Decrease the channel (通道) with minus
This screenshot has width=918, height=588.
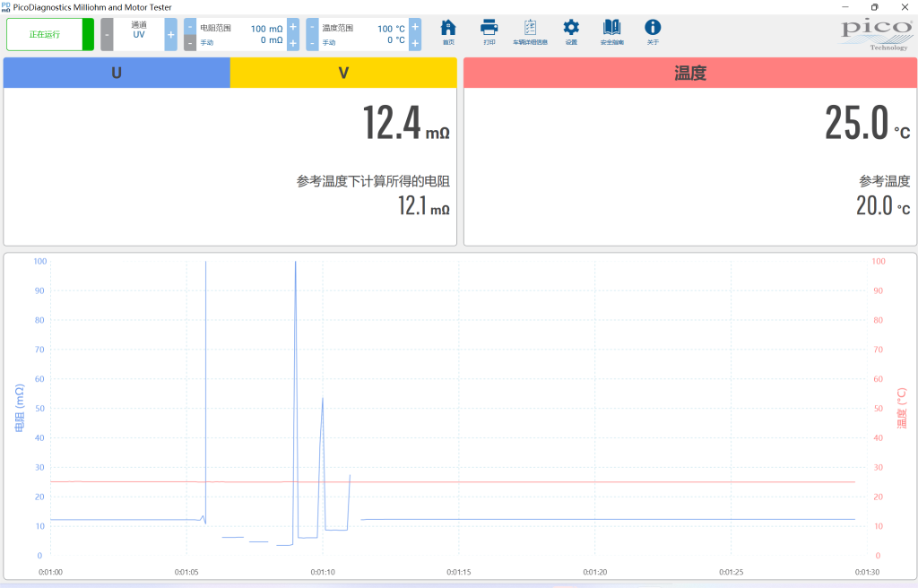click(x=107, y=35)
